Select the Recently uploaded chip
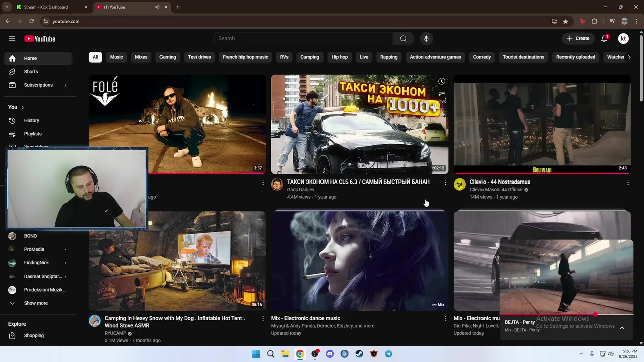The image size is (644, 362). tap(576, 57)
